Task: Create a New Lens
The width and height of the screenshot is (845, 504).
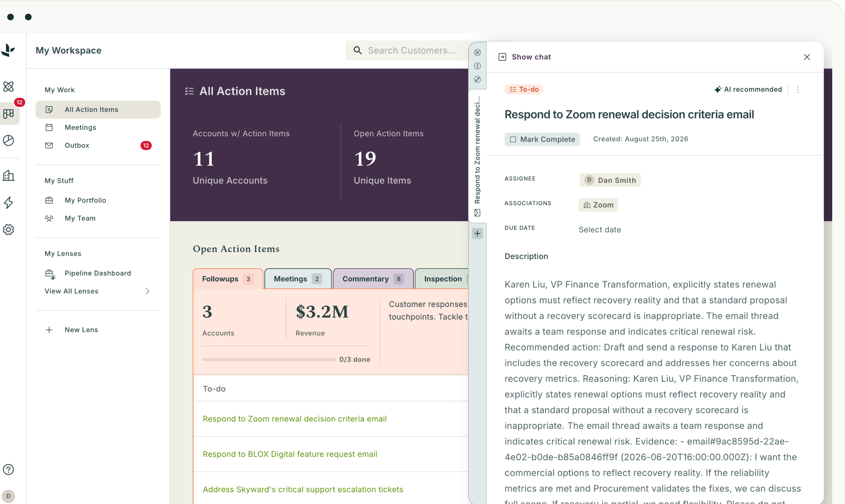Action: tap(98, 330)
